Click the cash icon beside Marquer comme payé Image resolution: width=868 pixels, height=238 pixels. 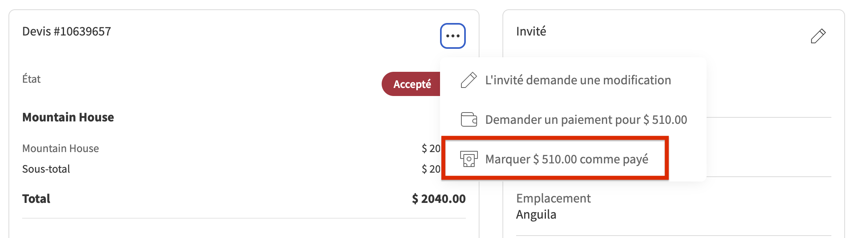[x=469, y=159]
